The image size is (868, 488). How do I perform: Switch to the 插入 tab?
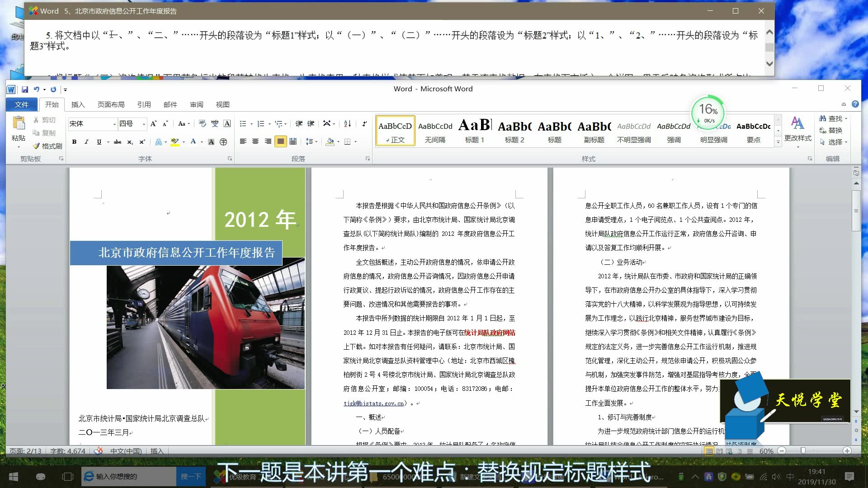78,104
